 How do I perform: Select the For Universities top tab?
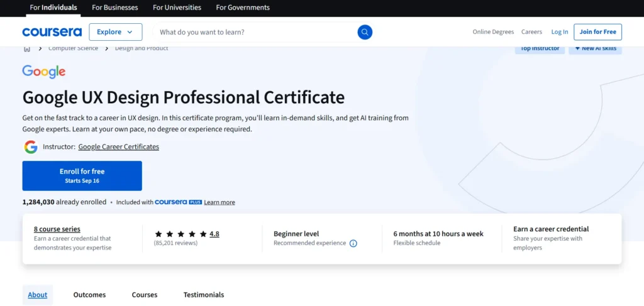pos(177,8)
